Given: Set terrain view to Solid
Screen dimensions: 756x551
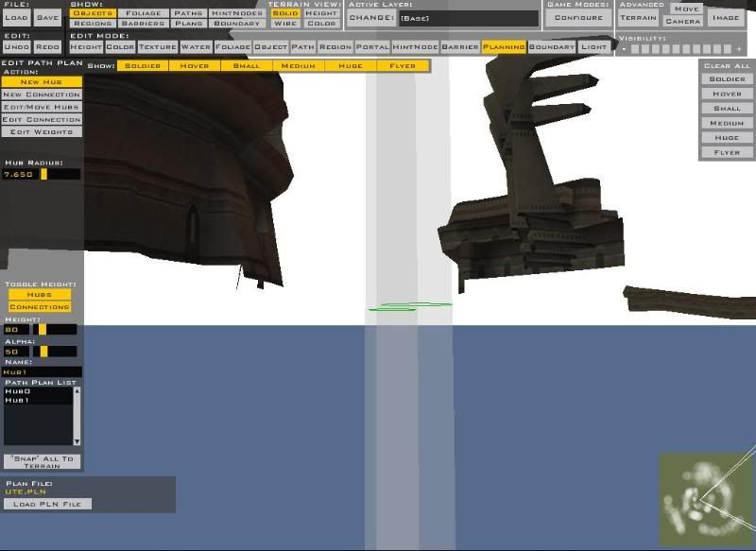Looking at the screenshot, I should 285,13.
